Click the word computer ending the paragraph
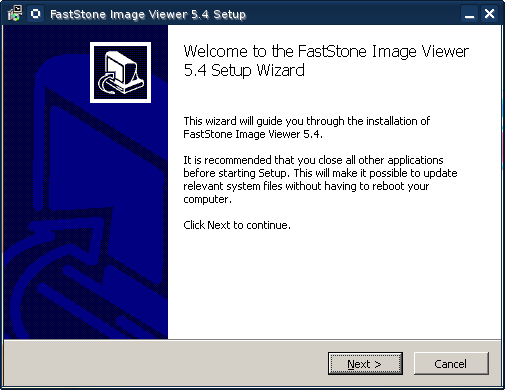 click(206, 200)
